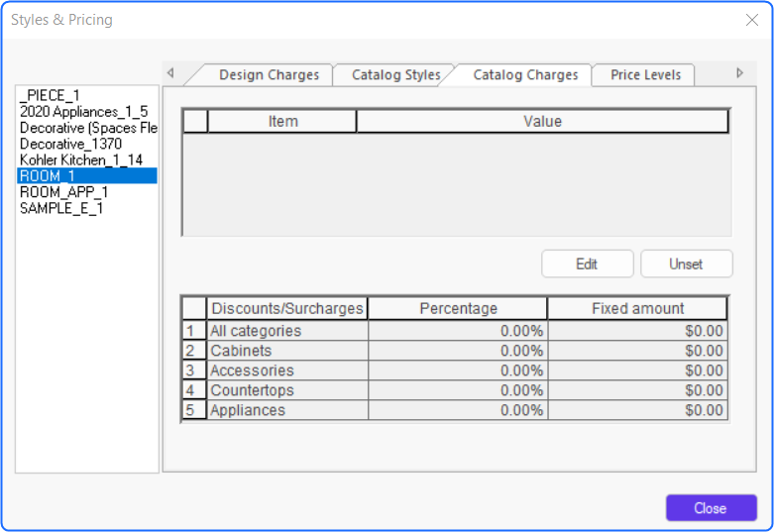Close the Styles & Pricing dialog via X

coord(752,20)
